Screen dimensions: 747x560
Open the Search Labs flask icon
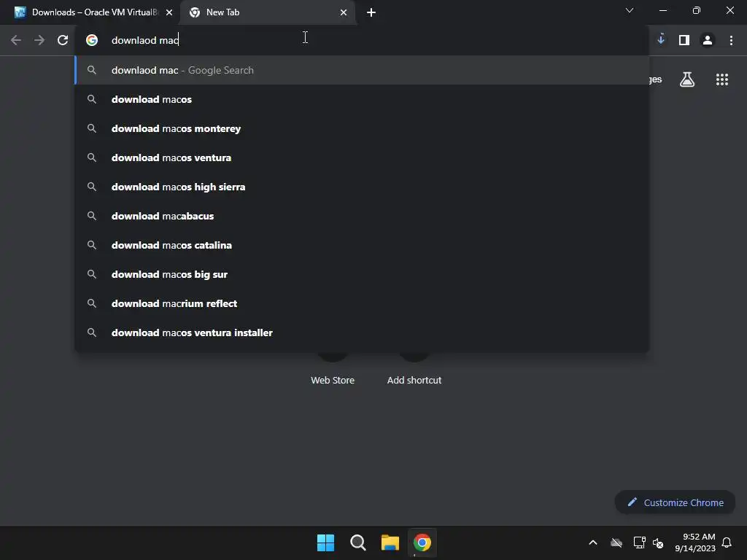click(x=687, y=79)
